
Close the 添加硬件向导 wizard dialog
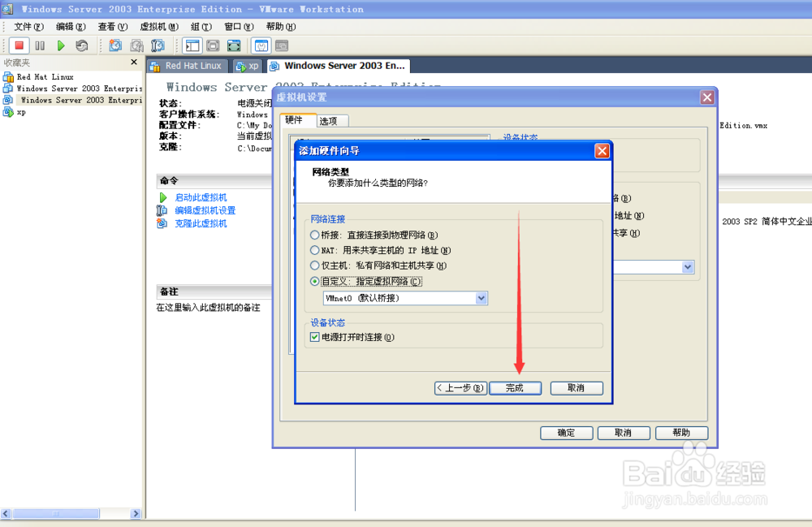click(602, 151)
